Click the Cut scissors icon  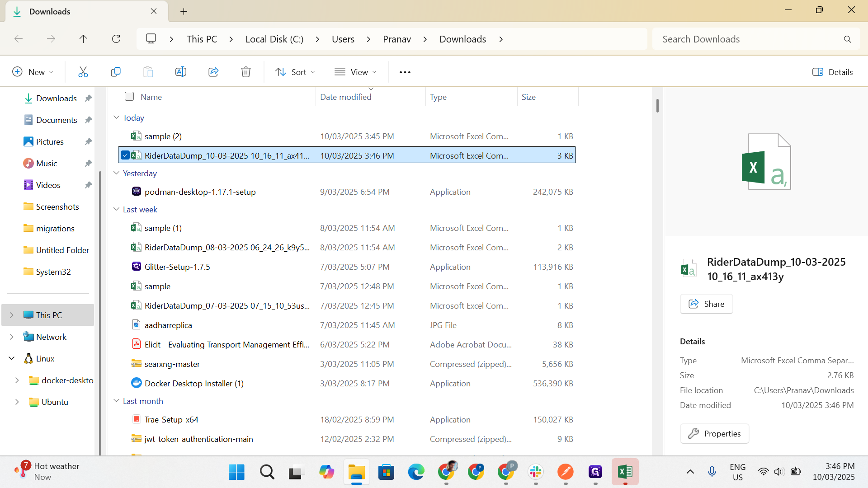(x=83, y=72)
